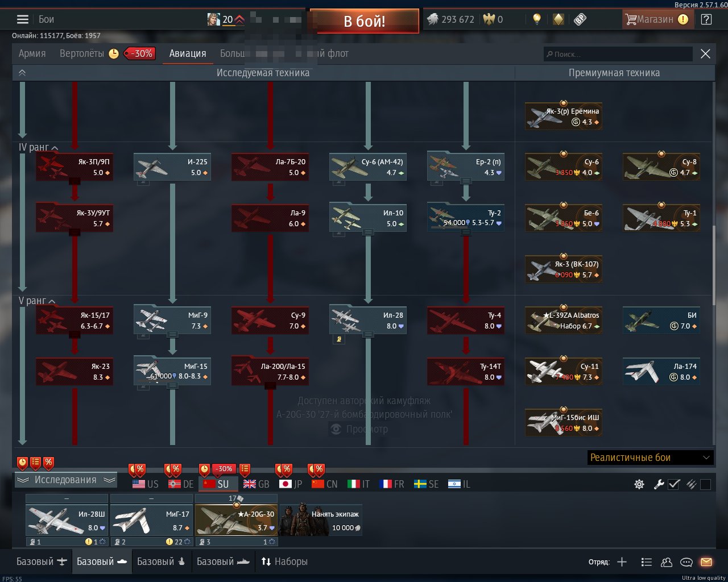Open the highlighted mail envelope icon
Viewport: 728px width, 582px height.
(706, 562)
